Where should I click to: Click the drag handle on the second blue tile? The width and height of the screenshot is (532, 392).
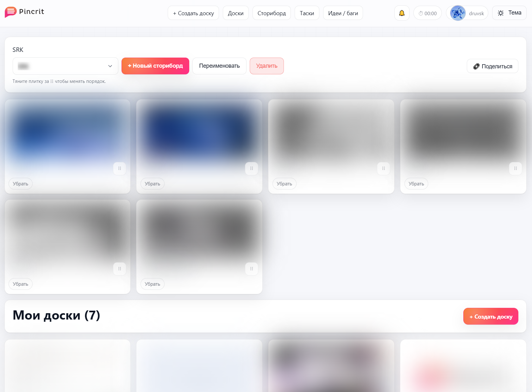(252, 168)
